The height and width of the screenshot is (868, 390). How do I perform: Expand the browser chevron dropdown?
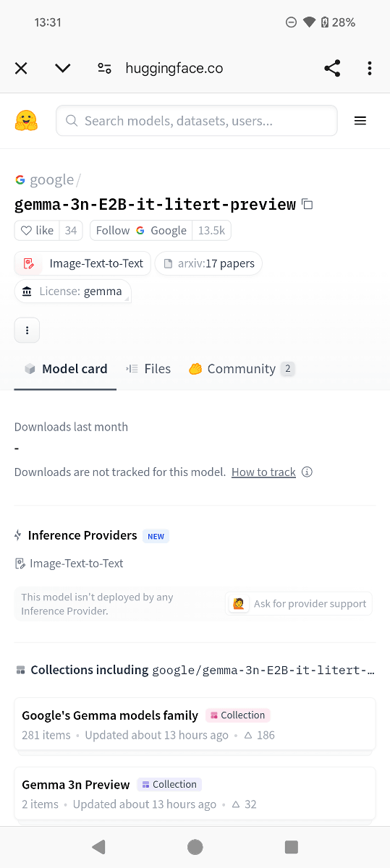coord(63,68)
